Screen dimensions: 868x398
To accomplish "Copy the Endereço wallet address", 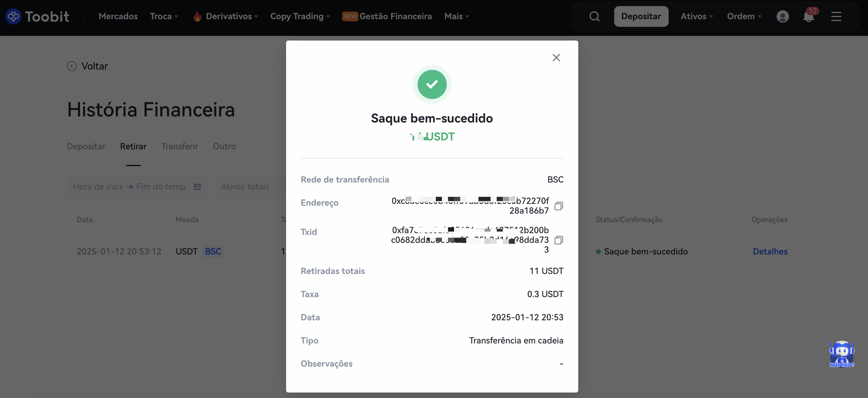I will point(558,206).
